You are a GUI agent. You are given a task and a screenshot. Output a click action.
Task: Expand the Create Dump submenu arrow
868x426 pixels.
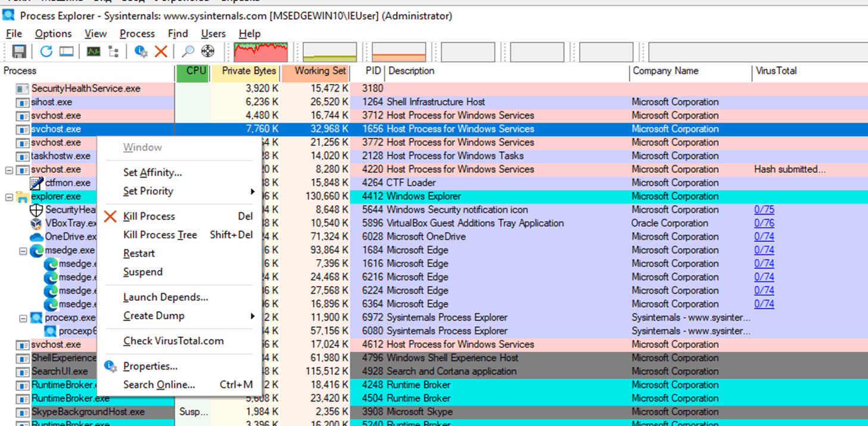coord(253,316)
